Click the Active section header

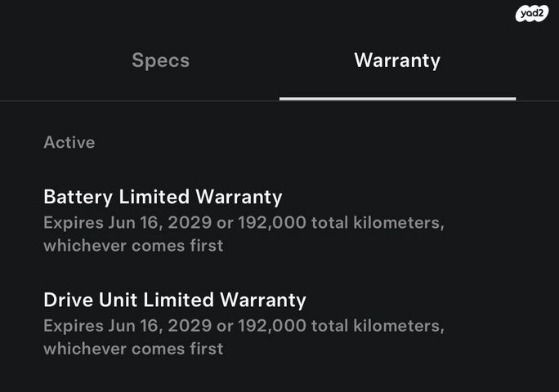pos(69,142)
